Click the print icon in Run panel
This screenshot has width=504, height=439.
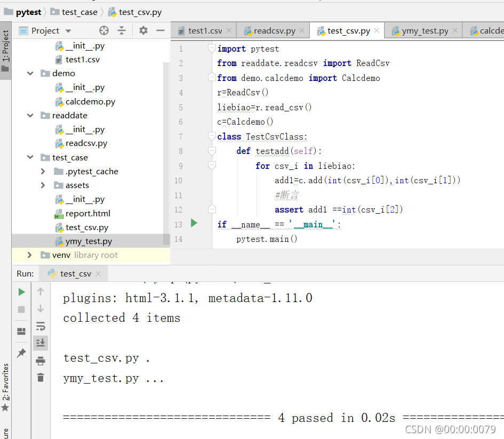point(41,361)
